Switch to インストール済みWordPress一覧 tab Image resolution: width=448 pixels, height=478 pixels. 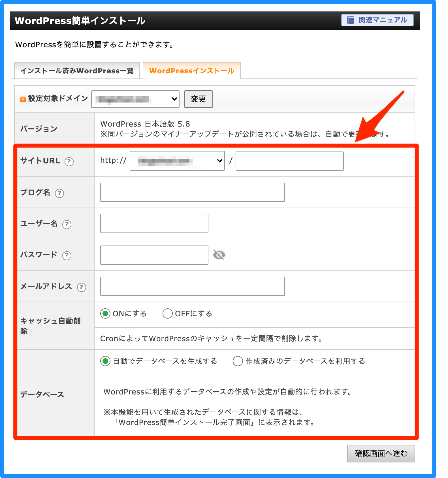pyautogui.click(x=77, y=71)
